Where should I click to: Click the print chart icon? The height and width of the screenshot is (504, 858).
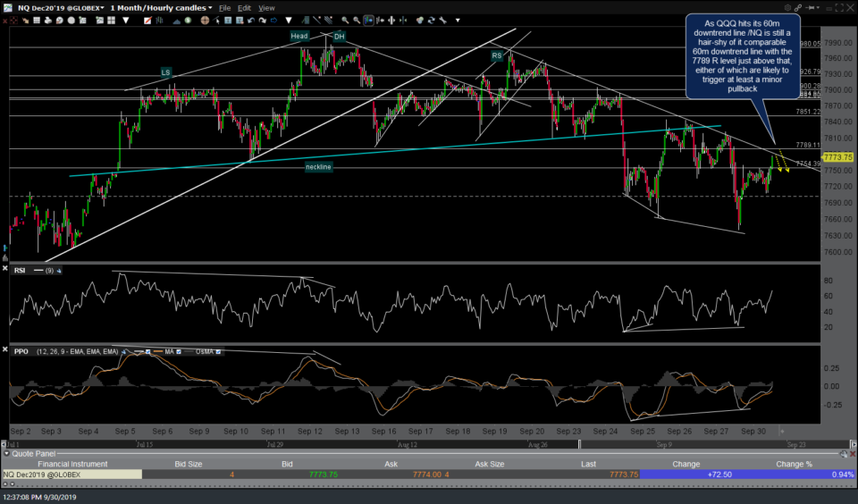(x=48, y=21)
